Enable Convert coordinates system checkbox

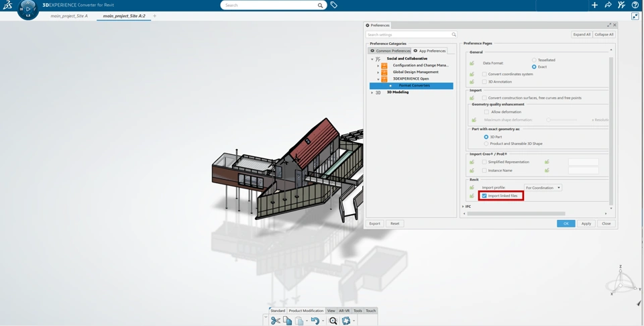click(x=484, y=74)
